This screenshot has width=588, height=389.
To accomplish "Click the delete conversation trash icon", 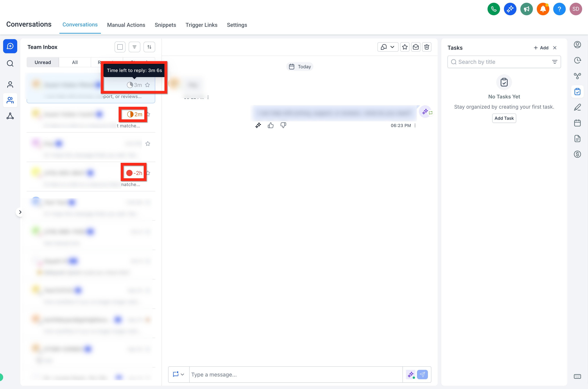I will pos(427,47).
